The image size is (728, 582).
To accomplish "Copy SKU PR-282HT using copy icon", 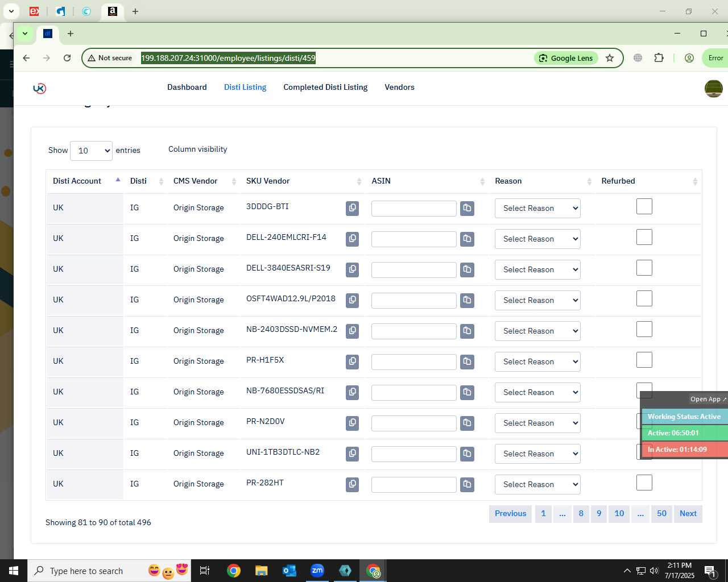I will pos(353,484).
